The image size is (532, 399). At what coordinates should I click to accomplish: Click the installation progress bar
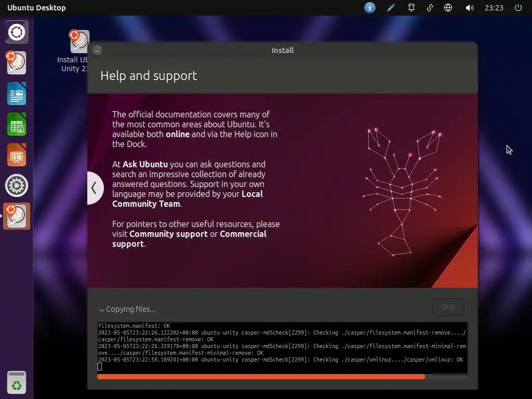pos(282,377)
